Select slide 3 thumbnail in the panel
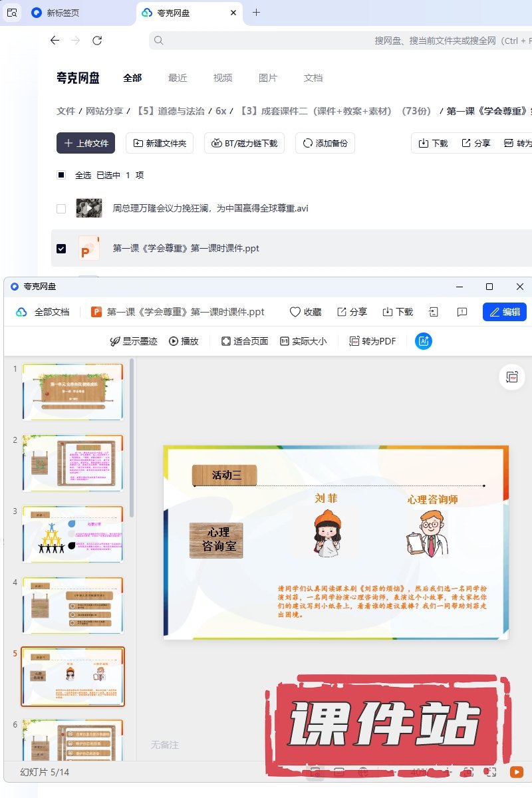Image resolution: width=532 pixels, height=798 pixels. 72,534
